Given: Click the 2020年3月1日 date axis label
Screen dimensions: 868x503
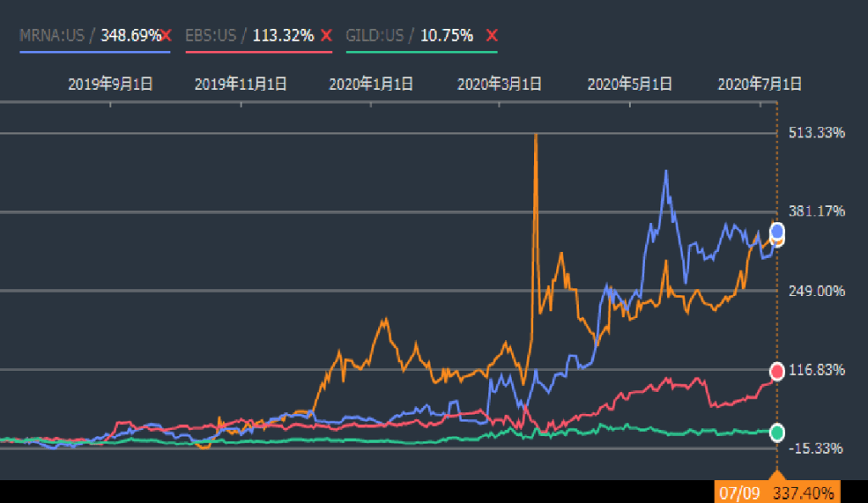Looking at the screenshot, I should [x=499, y=84].
